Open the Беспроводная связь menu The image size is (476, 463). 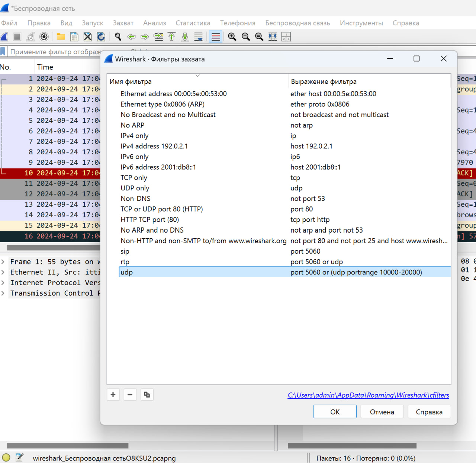click(297, 23)
